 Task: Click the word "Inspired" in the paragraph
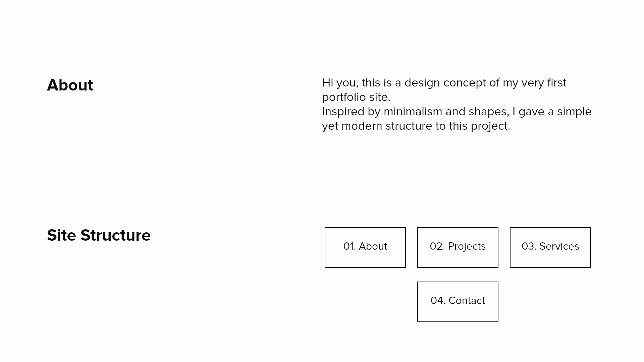pos(343,112)
